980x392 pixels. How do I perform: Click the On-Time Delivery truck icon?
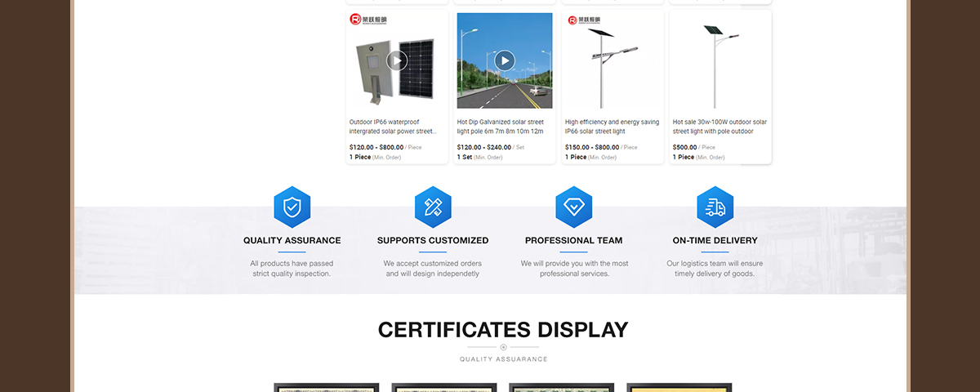(x=715, y=207)
